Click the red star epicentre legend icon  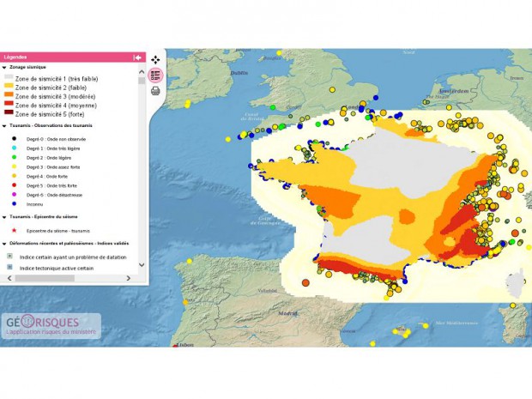tap(14, 230)
